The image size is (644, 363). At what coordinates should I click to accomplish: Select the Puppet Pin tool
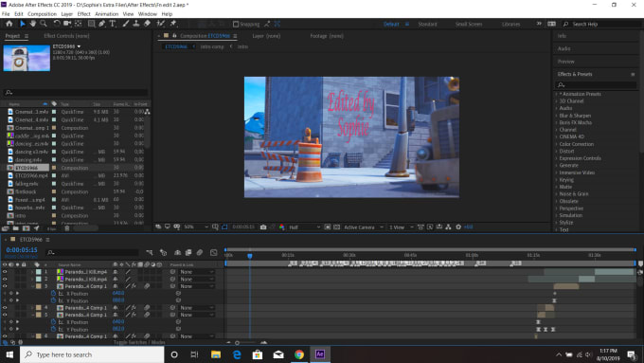173,24
